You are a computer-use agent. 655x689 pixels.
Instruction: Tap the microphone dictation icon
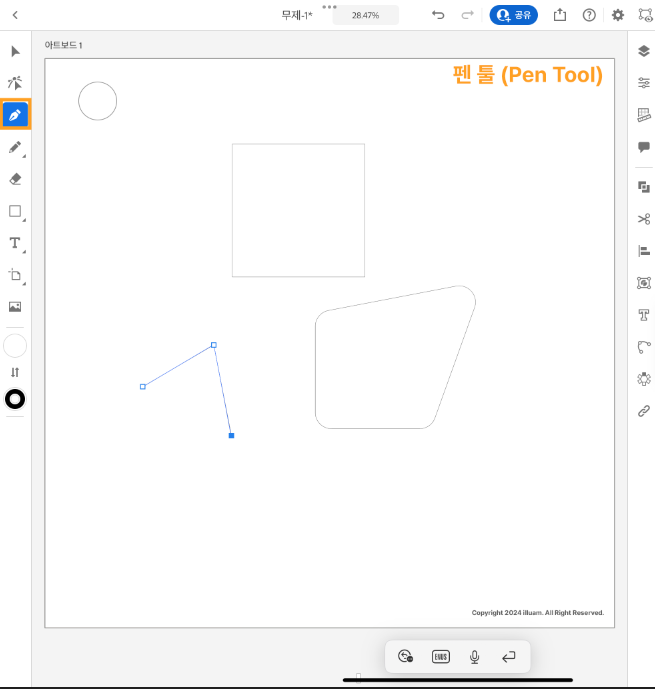coord(474,656)
